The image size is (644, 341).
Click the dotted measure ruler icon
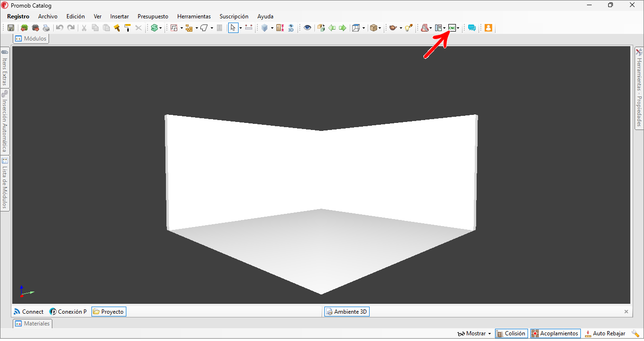248,28
